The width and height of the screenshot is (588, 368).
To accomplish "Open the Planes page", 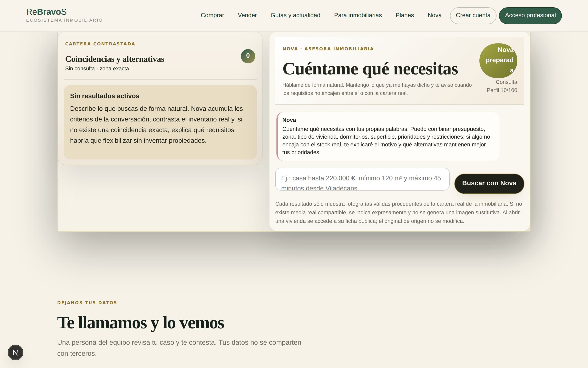I will coord(404,15).
